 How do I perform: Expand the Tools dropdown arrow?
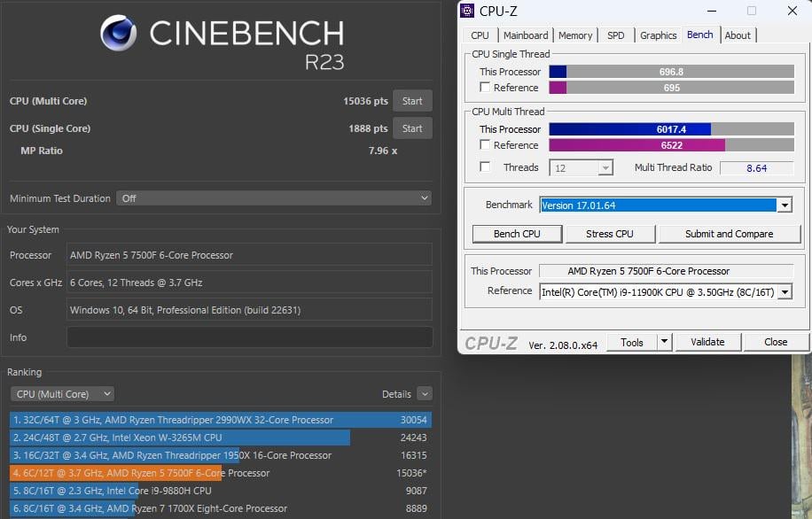click(x=665, y=343)
